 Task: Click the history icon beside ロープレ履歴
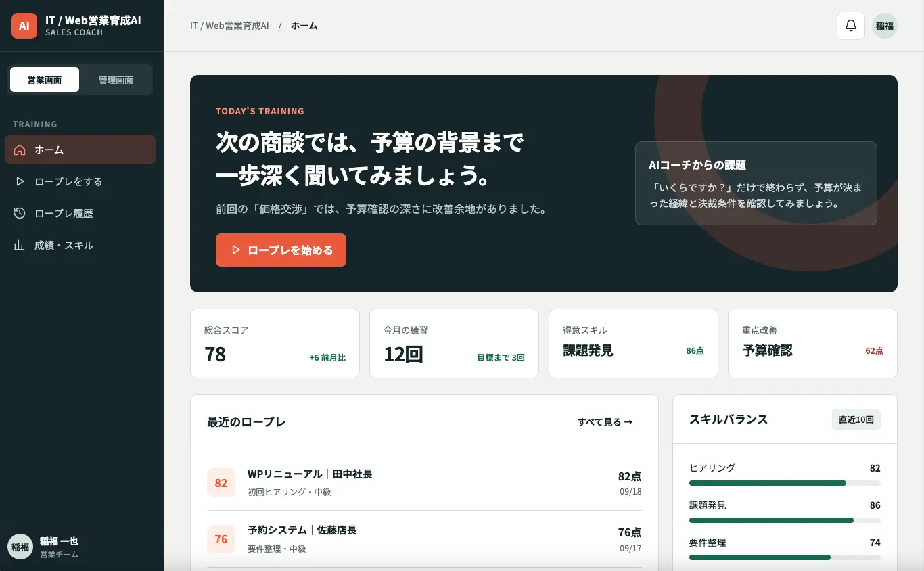20,213
